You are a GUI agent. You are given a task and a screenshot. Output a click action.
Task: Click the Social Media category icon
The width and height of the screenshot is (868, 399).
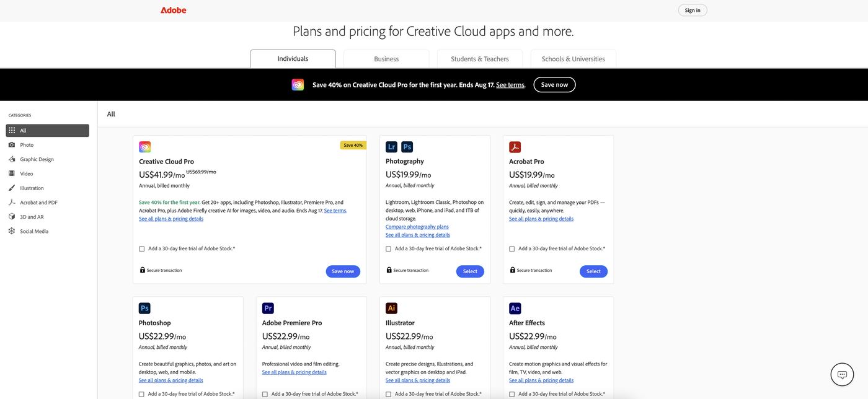pos(12,231)
